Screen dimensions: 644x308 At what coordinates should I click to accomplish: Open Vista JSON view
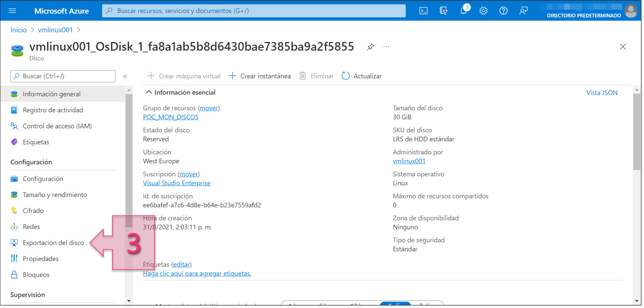[602, 92]
